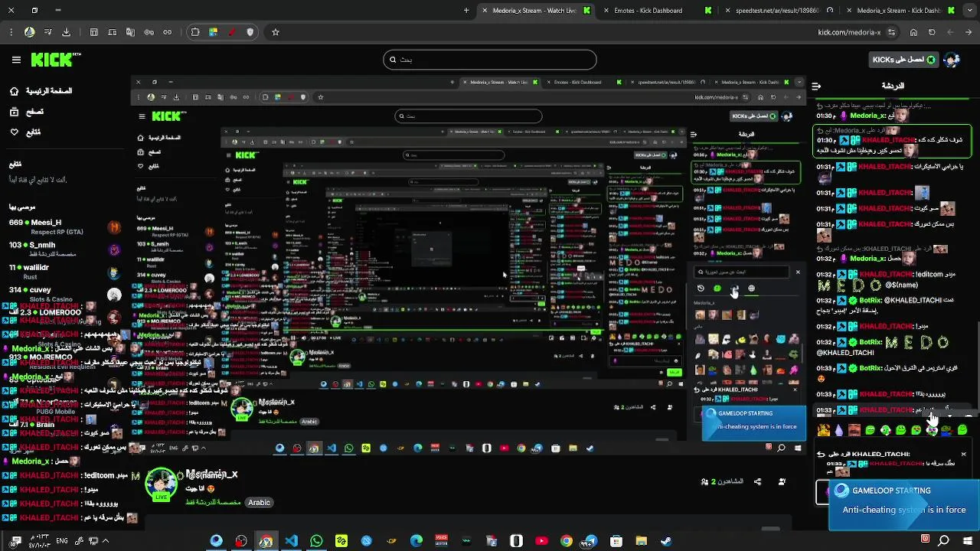The height and width of the screenshot is (551, 980).
Task: Click the follow user icon below the stream
Action: tap(782, 481)
